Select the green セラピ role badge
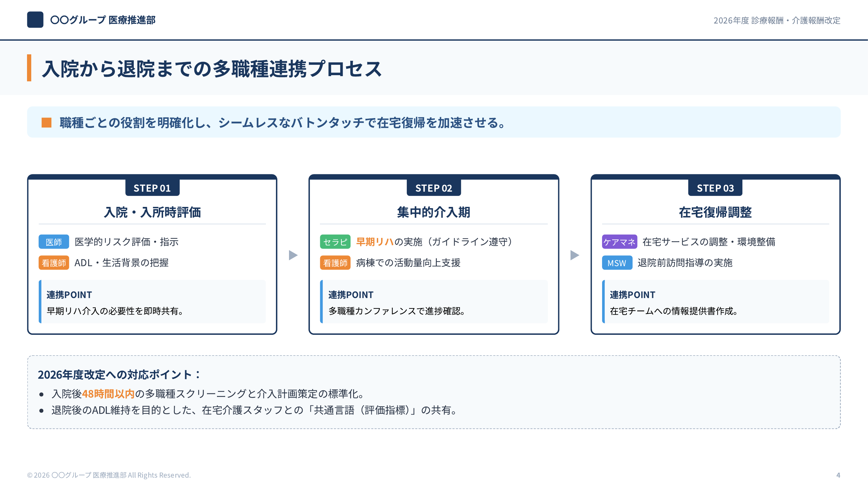This screenshot has height=488, width=868. 335,242
